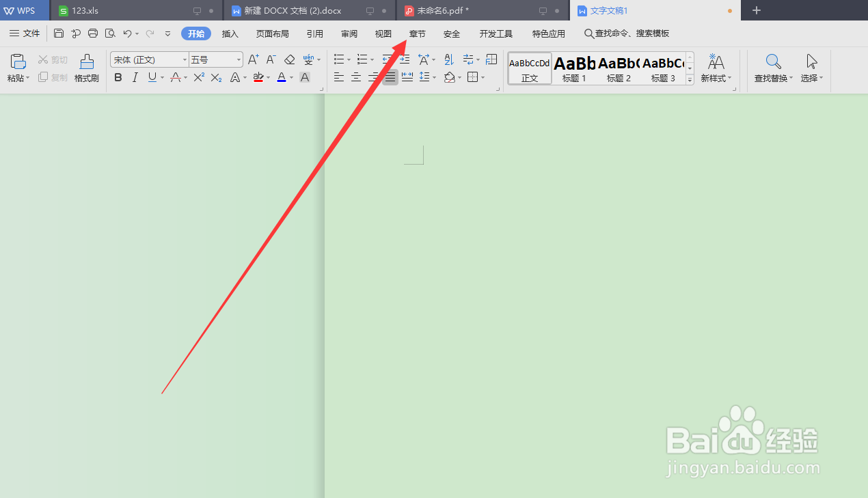Viewport: 868px width, 498px height.
Task: Click the New Style (新样式) icon
Action: (716, 61)
